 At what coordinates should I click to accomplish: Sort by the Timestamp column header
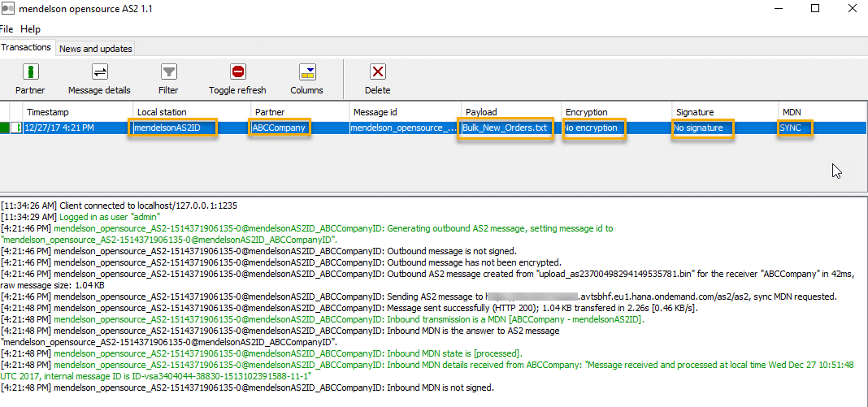point(47,112)
